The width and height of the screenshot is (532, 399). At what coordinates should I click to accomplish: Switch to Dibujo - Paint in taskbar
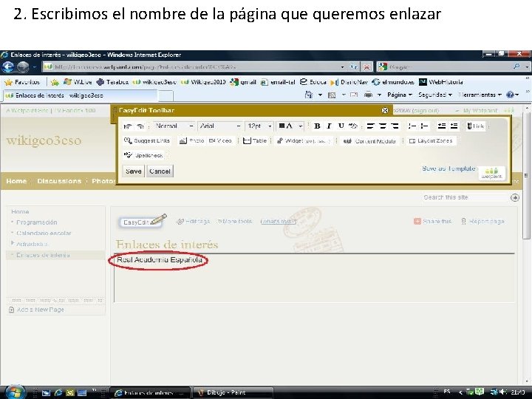pos(233,392)
